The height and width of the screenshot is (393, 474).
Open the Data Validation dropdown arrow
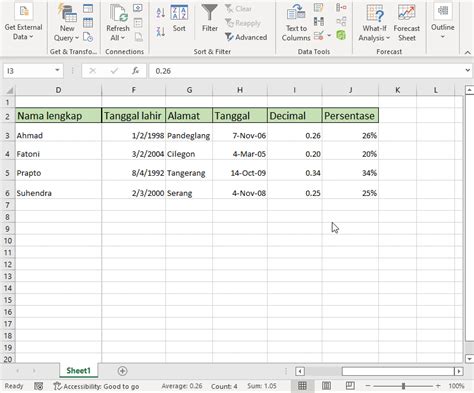pos(329,35)
